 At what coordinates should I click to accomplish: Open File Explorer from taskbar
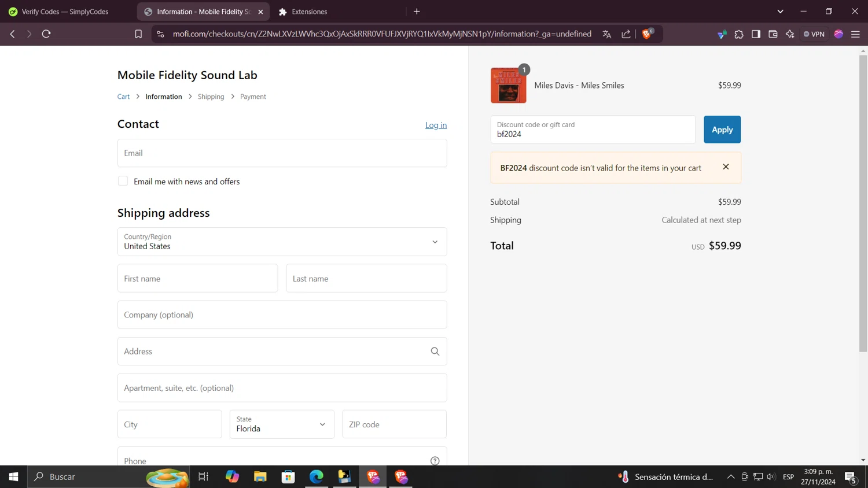260,476
